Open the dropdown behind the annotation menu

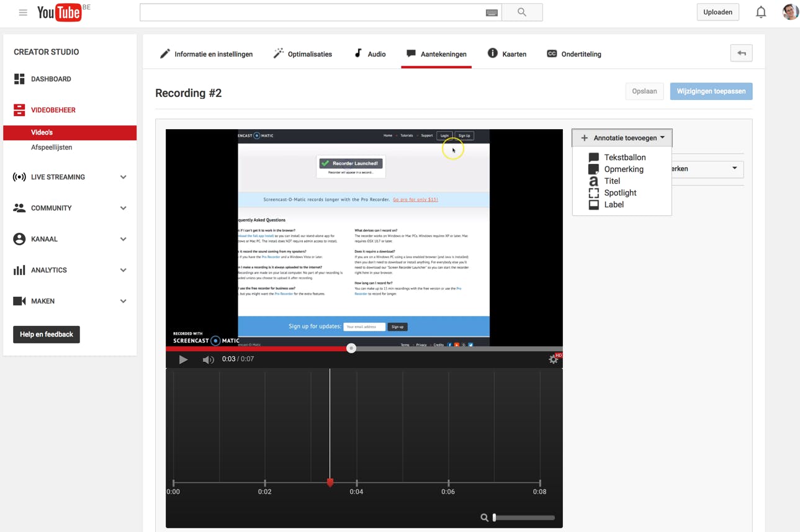708,169
